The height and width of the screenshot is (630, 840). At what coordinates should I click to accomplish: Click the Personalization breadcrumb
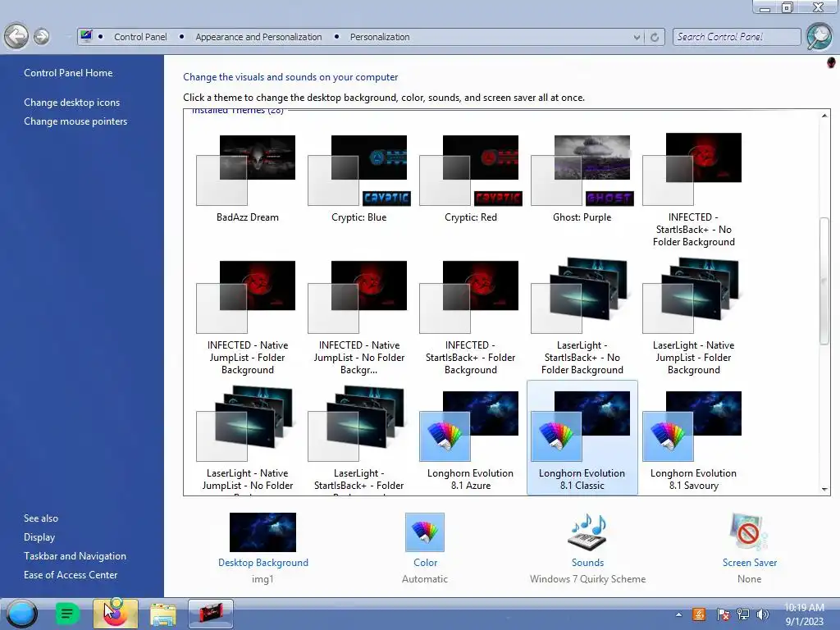(380, 37)
